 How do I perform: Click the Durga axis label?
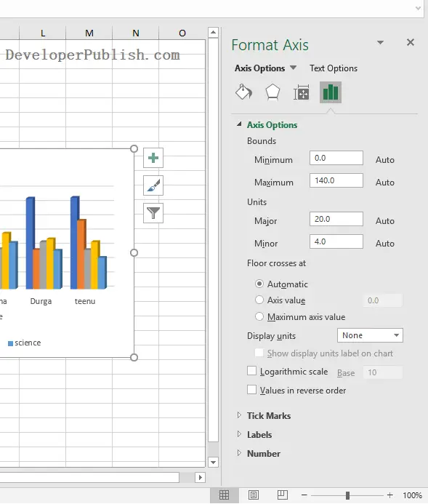click(41, 301)
